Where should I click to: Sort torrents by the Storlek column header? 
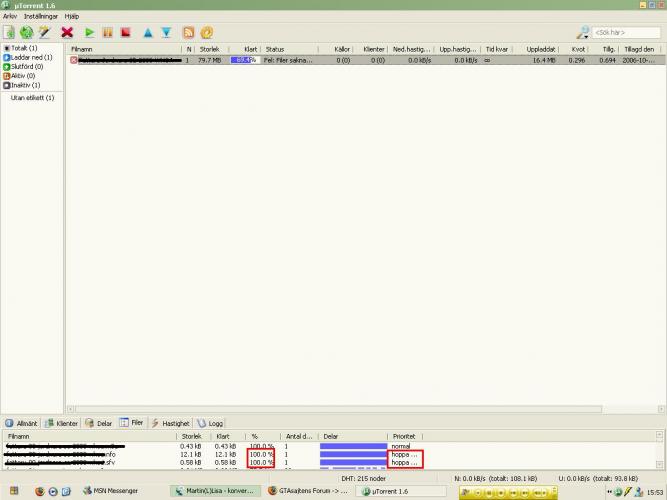(x=209, y=48)
